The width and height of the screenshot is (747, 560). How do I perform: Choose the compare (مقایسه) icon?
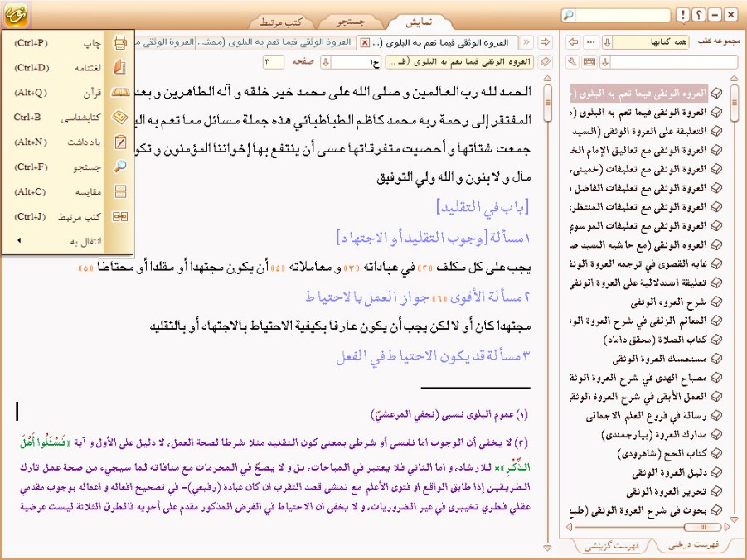120,191
